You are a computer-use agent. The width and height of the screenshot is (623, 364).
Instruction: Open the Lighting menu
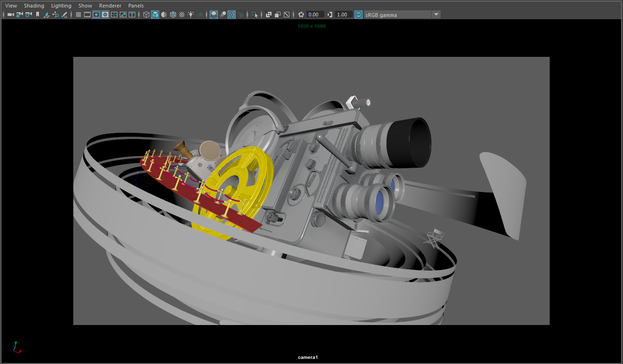(x=61, y=6)
